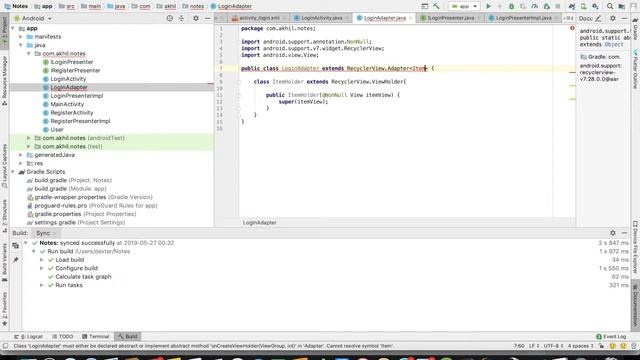Click the LF line separator selector

pyautogui.click(x=534, y=346)
